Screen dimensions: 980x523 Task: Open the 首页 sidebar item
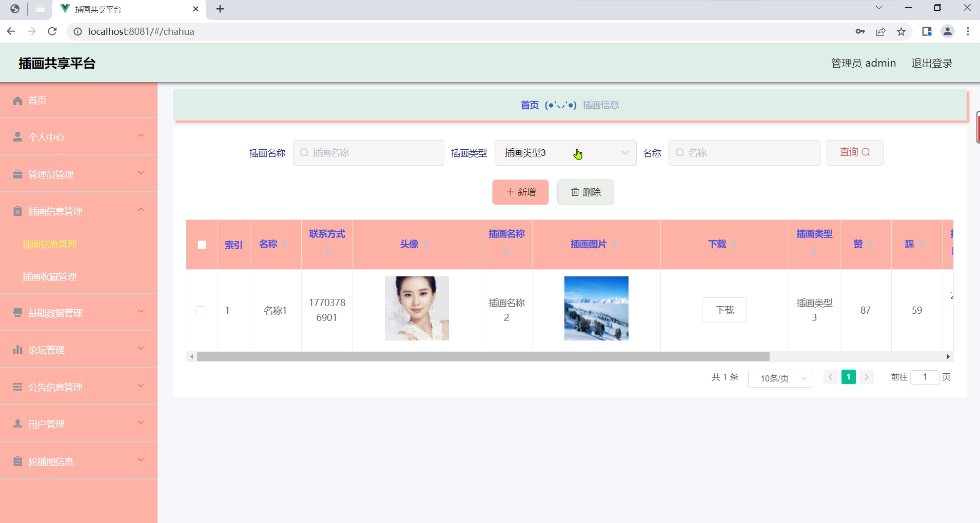(x=79, y=100)
